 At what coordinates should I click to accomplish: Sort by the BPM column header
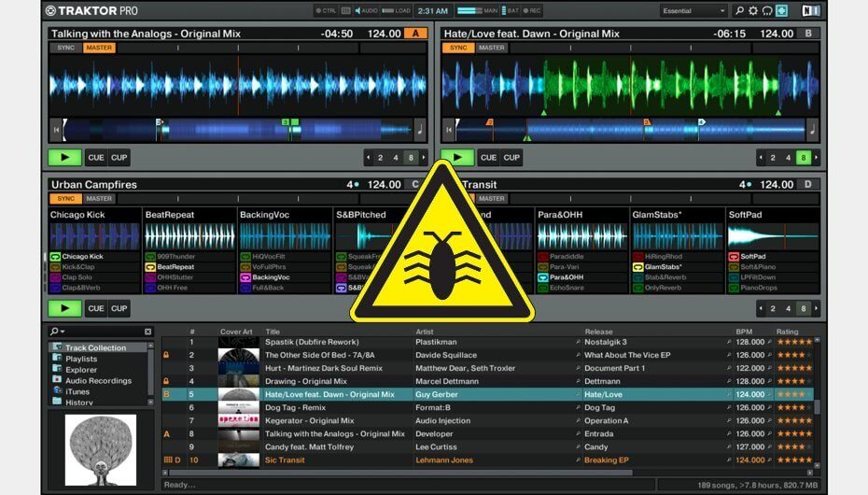click(x=744, y=332)
